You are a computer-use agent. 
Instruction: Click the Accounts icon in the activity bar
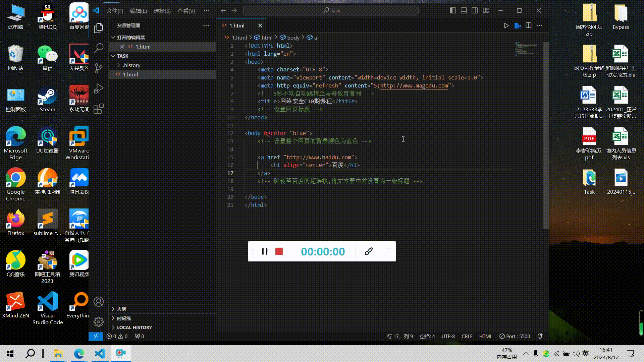coord(99,302)
